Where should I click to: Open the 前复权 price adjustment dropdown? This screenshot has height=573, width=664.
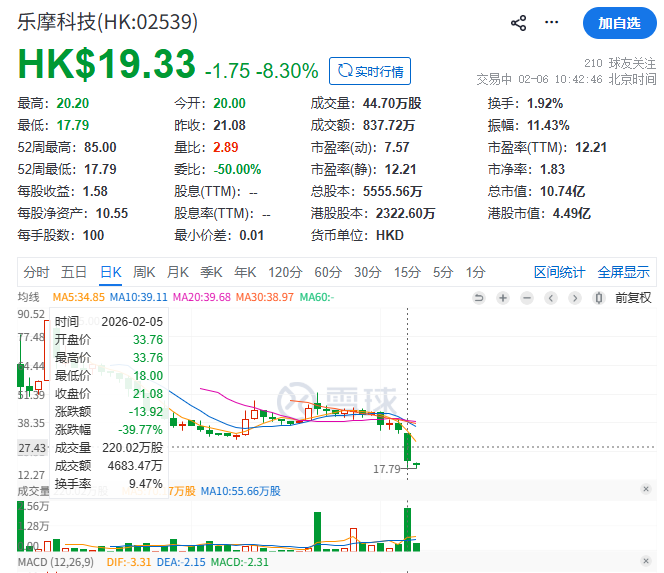point(632,297)
